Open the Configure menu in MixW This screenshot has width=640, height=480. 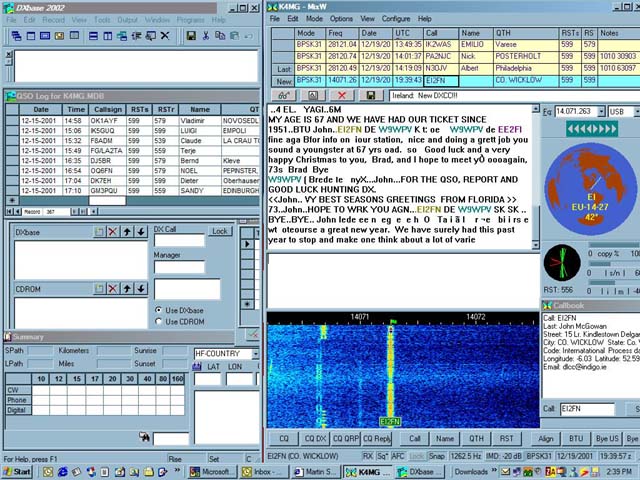click(395, 18)
